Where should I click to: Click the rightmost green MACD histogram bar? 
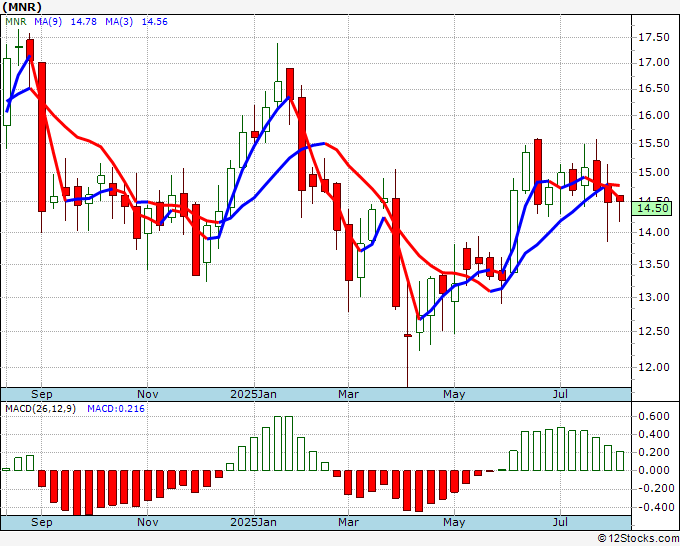click(x=620, y=461)
